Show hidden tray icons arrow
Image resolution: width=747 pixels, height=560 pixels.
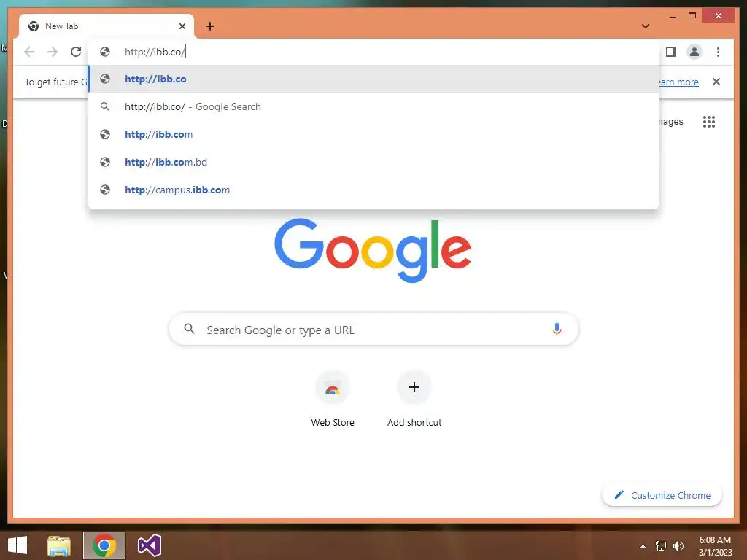[x=643, y=546]
